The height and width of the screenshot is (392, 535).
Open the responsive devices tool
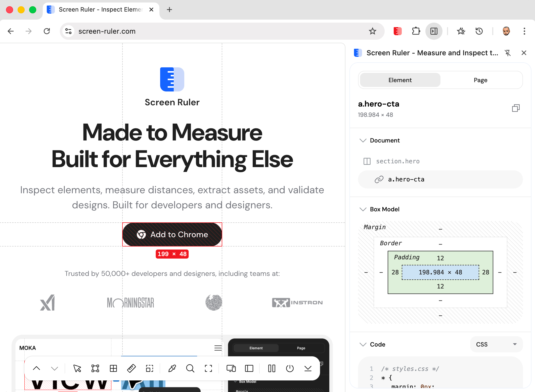tap(231, 368)
